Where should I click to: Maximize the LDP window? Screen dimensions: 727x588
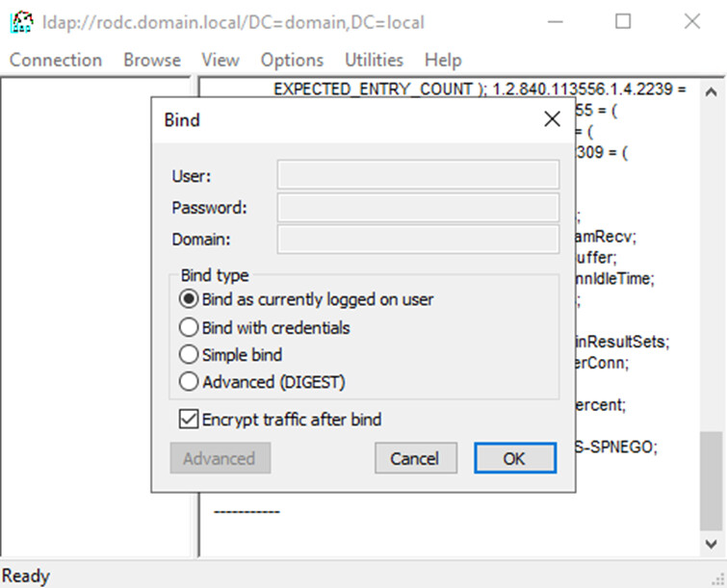pyautogui.click(x=623, y=21)
